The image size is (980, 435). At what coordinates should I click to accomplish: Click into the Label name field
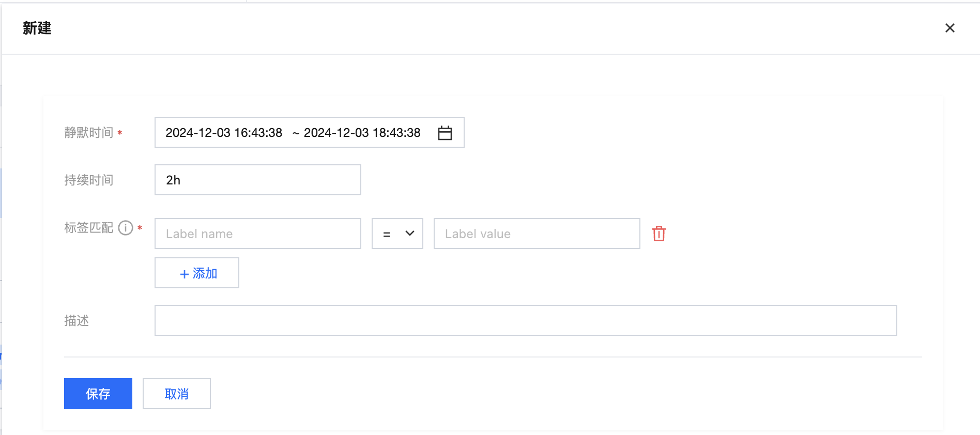coord(258,234)
